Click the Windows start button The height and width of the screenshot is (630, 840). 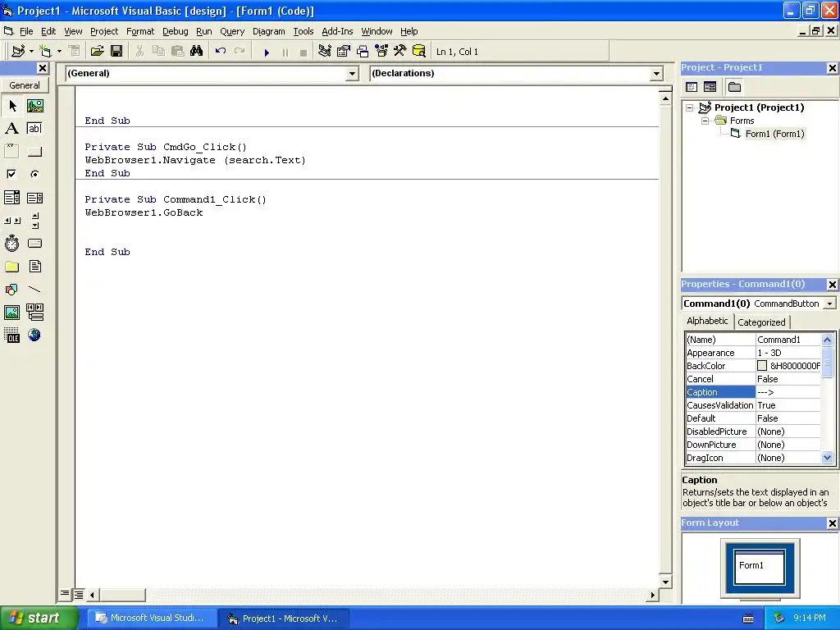pyautogui.click(x=39, y=618)
